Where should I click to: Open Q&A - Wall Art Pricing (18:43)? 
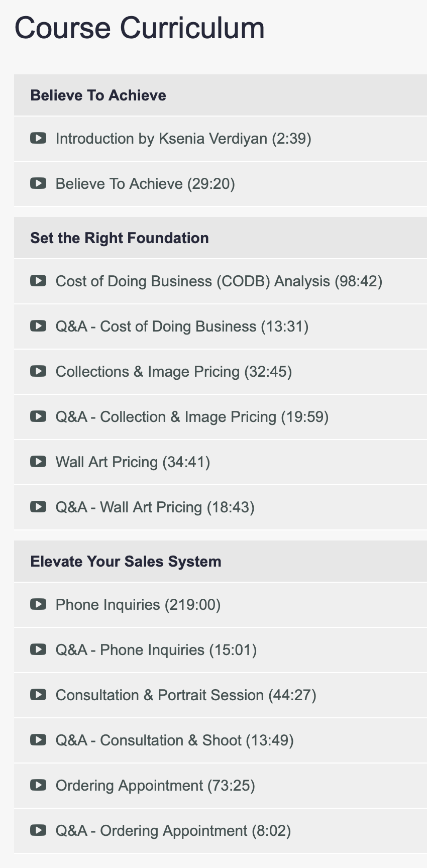pyautogui.click(x=221, y=507)
